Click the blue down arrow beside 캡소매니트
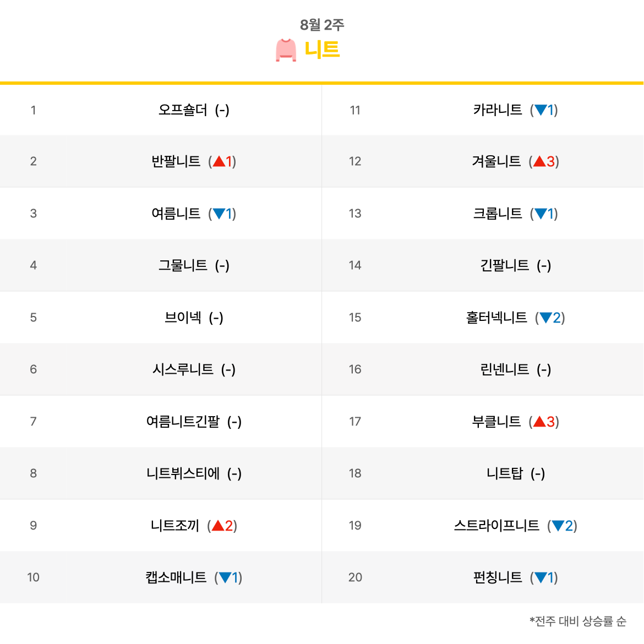Screen dimensions: 644x644 pyautogui.click(x=225, y=577)
